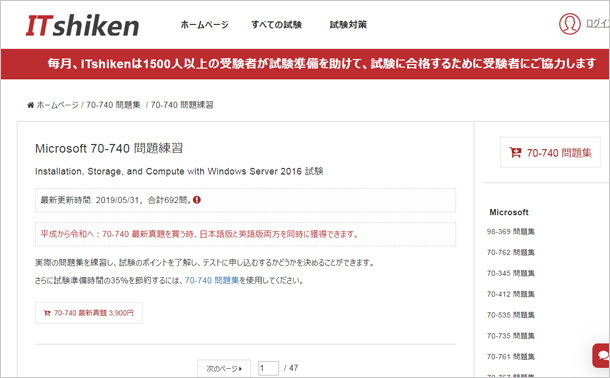Click the Installation, Storage, and Compute subtitle

click(179, 172)
